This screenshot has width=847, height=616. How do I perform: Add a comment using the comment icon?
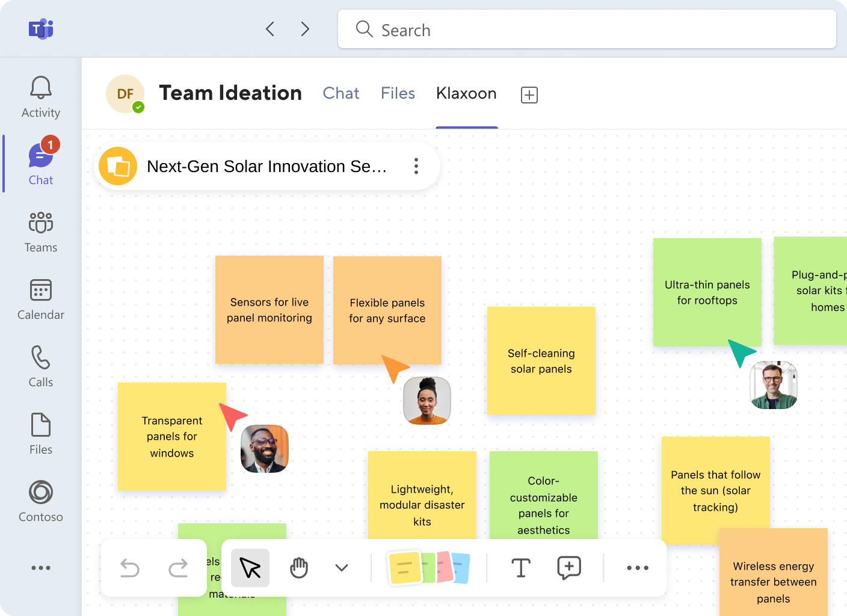568,567
